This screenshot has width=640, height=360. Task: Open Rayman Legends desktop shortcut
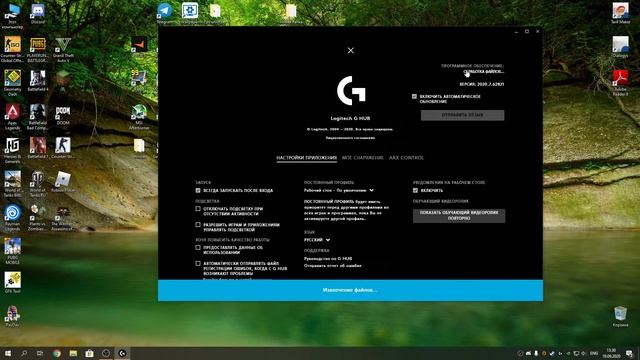point(12,218)
